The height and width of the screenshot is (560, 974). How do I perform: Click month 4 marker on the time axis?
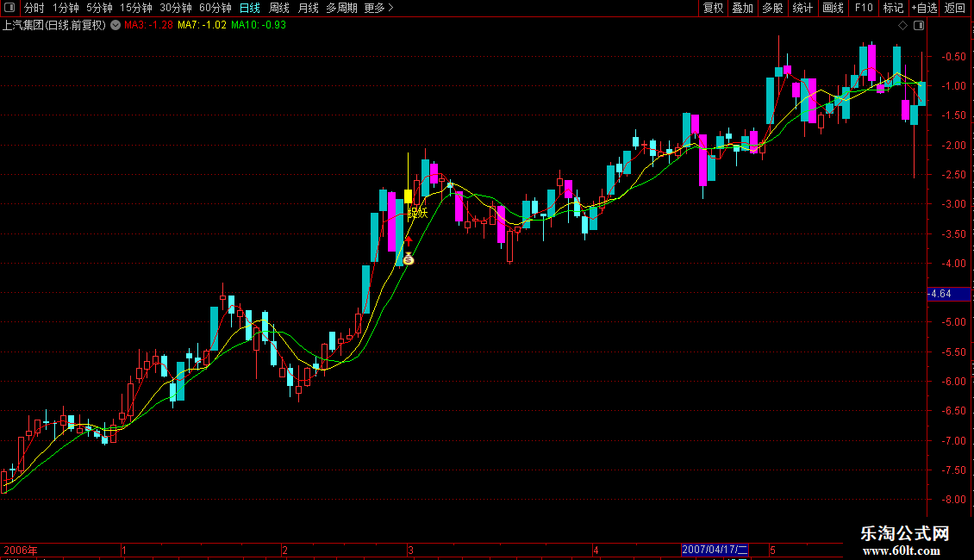pyautogui.click(x=596, y=550)
